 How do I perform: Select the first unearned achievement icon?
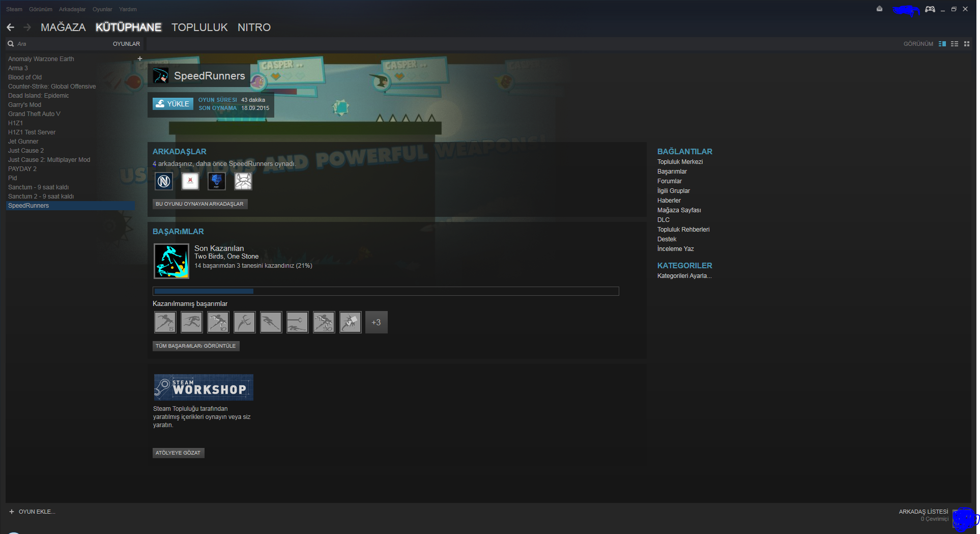pyautogui.click(x=165, y=322)
